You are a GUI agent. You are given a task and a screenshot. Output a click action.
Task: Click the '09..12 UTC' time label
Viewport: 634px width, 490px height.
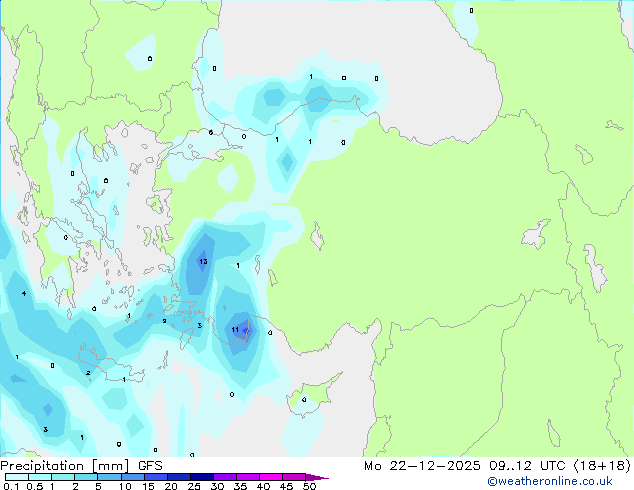coord(527,466)
